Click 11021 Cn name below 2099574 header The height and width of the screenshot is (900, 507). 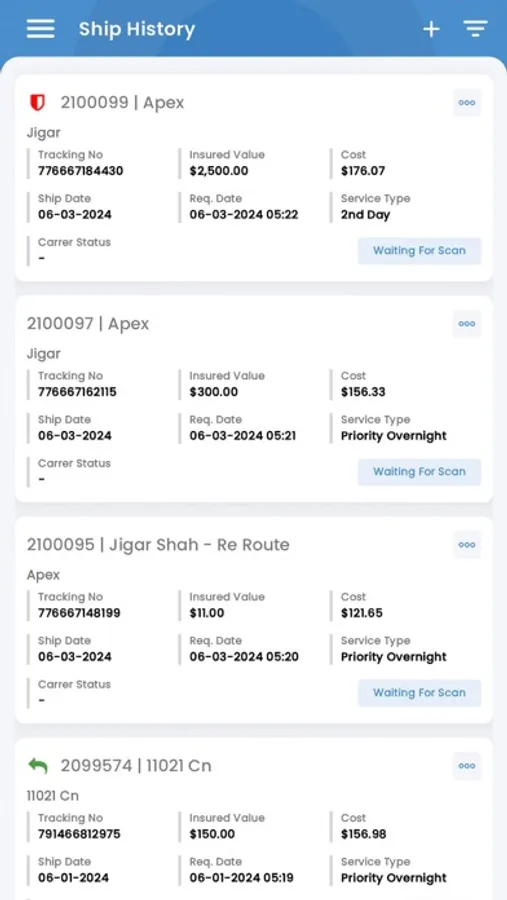point(53,796)
